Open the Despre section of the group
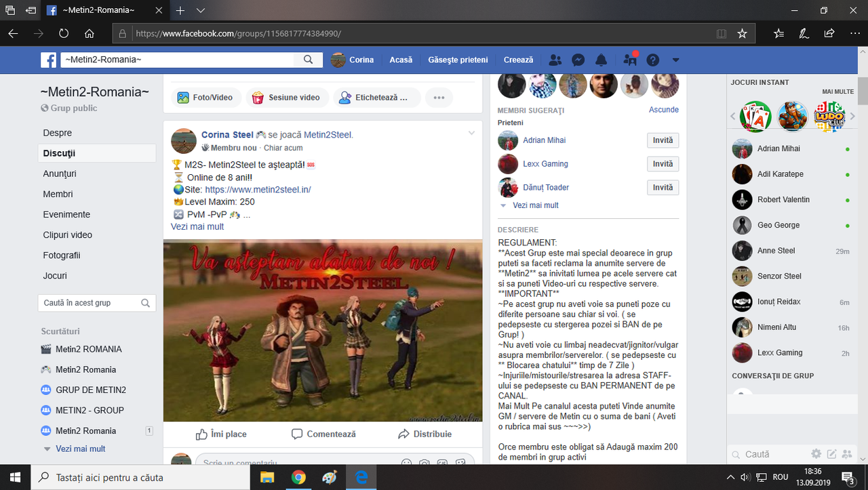Viewport: 868px width, 490px height. [x=58, y=133]
